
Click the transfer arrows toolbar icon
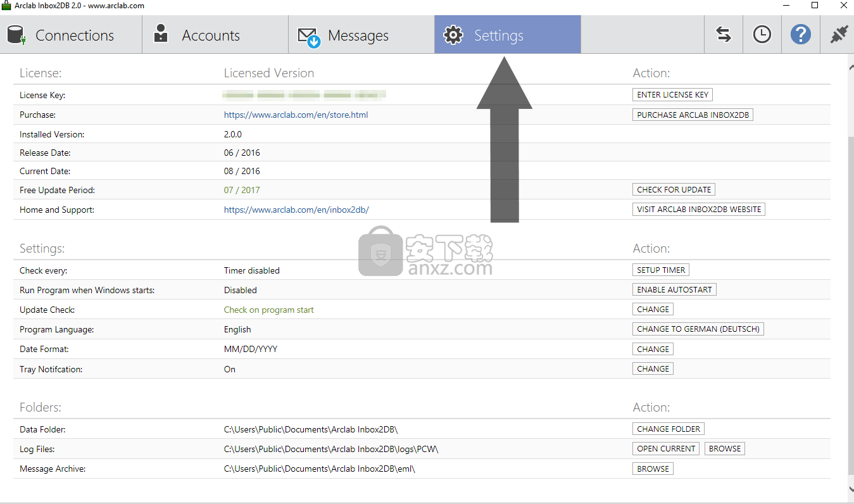(x=724, y=35)
